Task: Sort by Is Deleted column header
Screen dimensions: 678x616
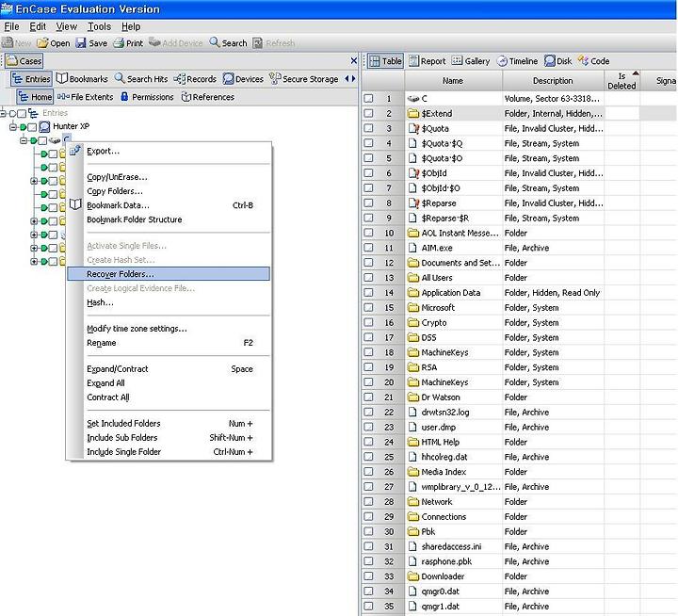Action: click(x=621, y=81)
